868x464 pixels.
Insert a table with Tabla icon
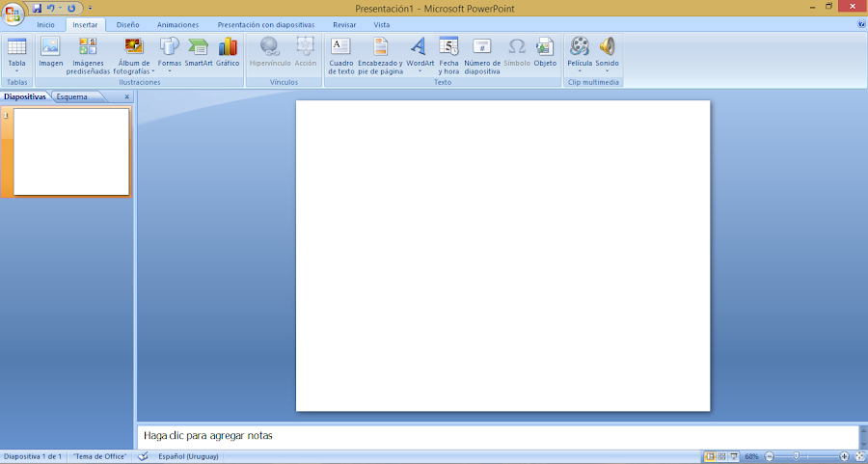coord(16,47)
